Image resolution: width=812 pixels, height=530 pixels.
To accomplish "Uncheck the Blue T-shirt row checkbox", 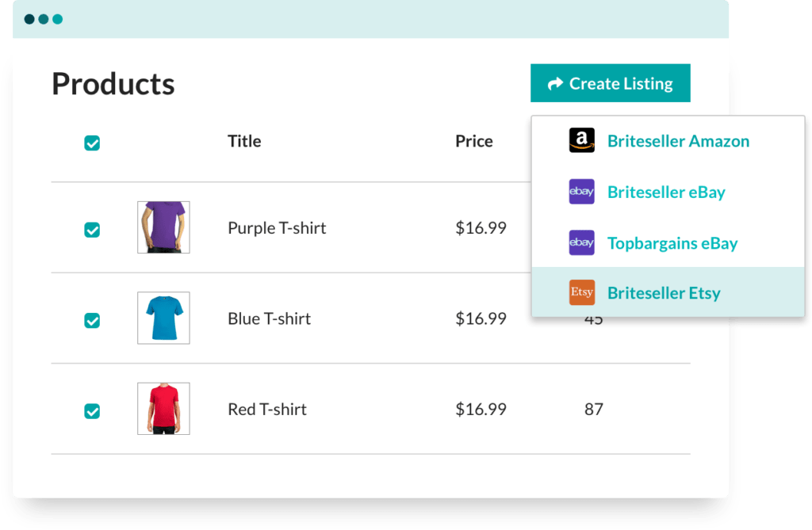I will tap(92, 318).
